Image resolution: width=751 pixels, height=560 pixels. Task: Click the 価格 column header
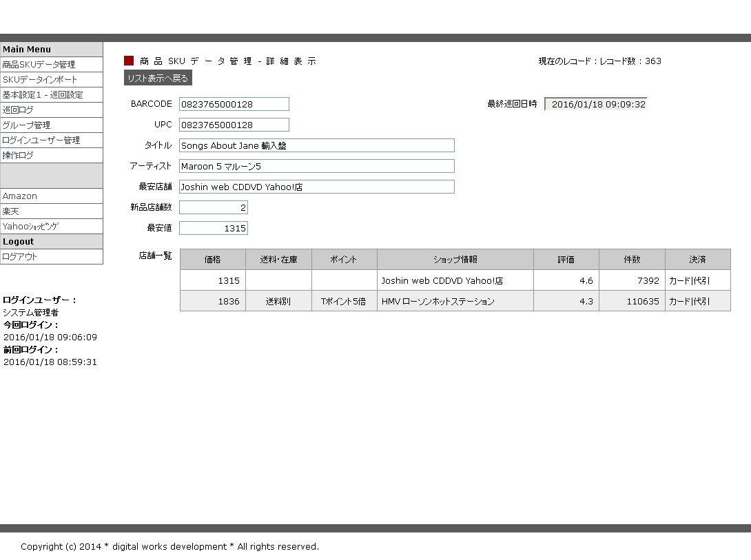coord(213,260)
